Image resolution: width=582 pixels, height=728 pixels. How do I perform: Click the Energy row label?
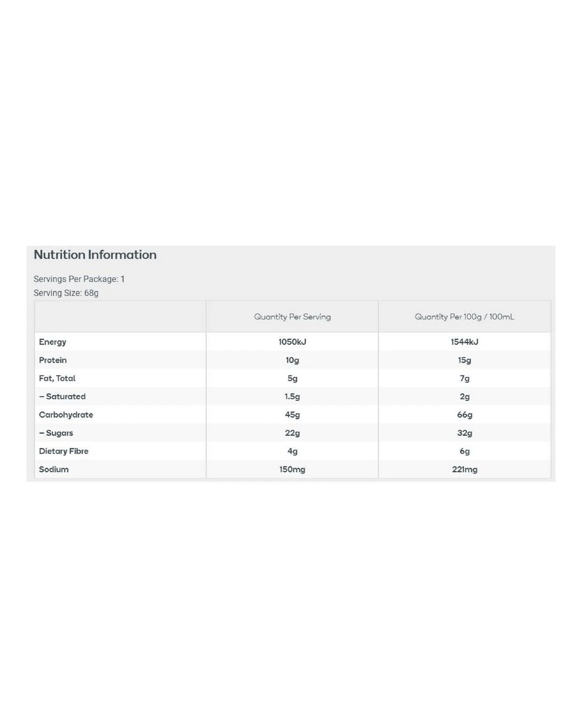pyautogui.click(x=52, y=342)
